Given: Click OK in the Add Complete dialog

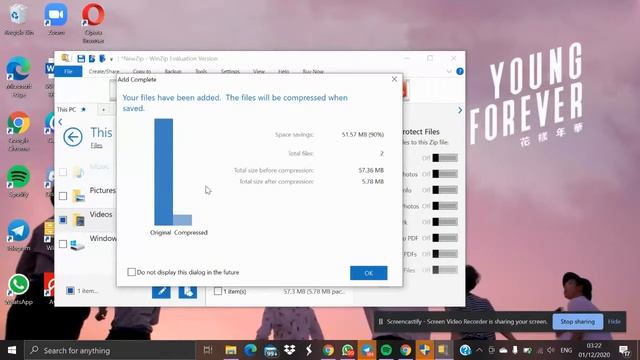Looking at the screenshot, I should pyautogui.click(x=369, y=273).
